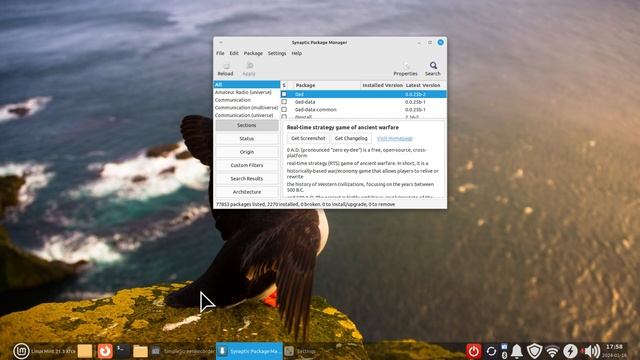640x360 pixels.
Task: Click the volume speaker icon
Action: point(591,351)
